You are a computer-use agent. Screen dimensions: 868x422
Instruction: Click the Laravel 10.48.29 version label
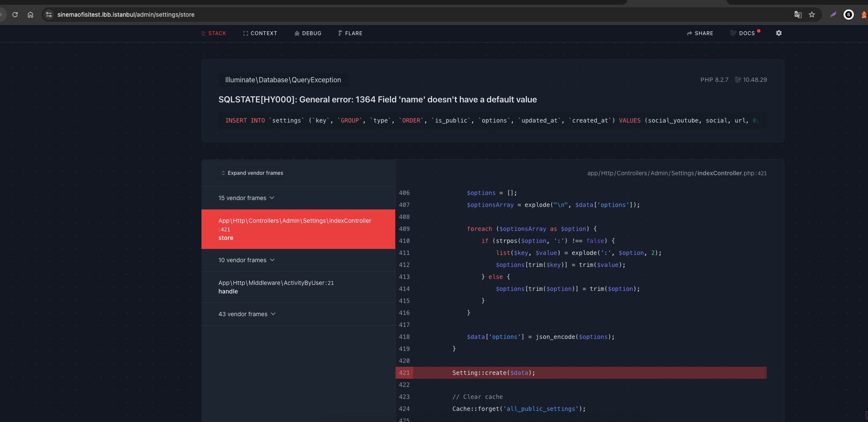click(x=751, y=80)
